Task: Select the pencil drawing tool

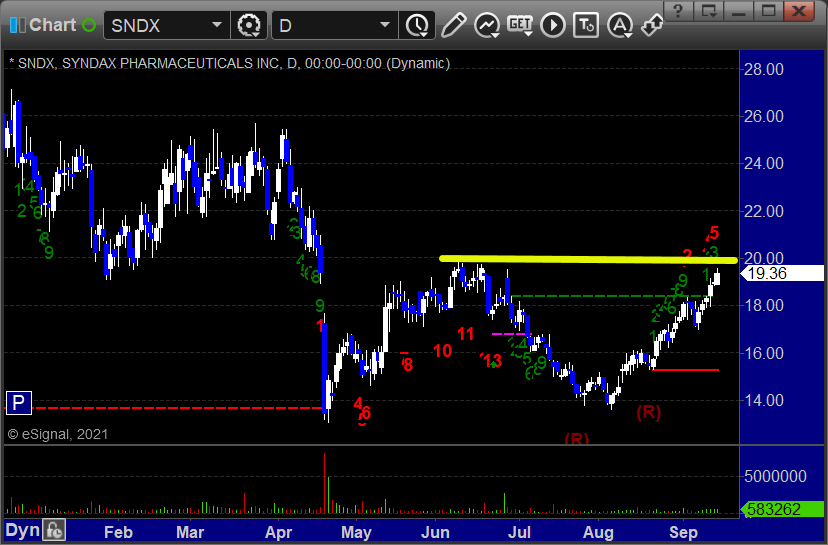Action: coord(453,25)
